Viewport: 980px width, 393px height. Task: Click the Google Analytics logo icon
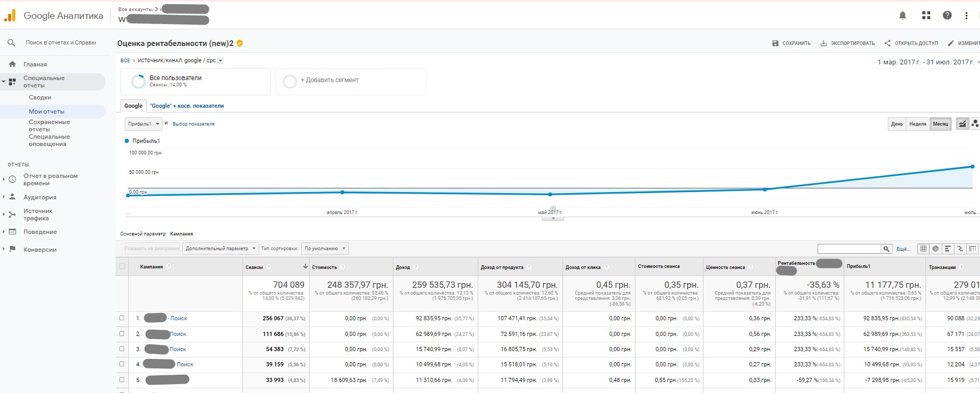tap(10, 16)
